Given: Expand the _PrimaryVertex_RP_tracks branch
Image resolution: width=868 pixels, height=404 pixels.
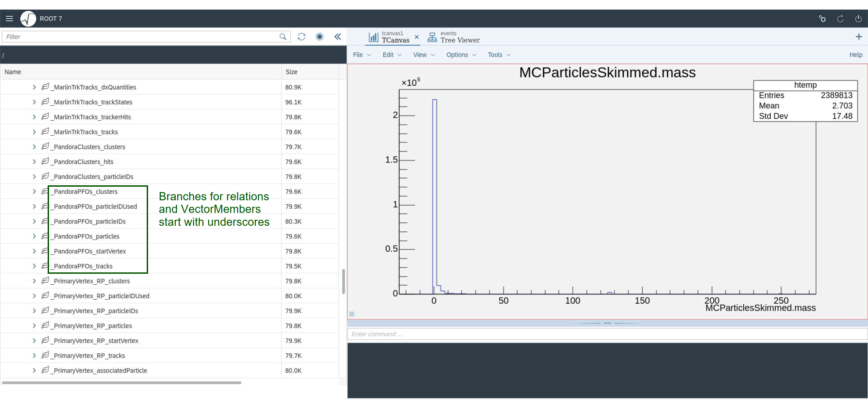Looking at the screenshot, I should click(x=34, y=356).
